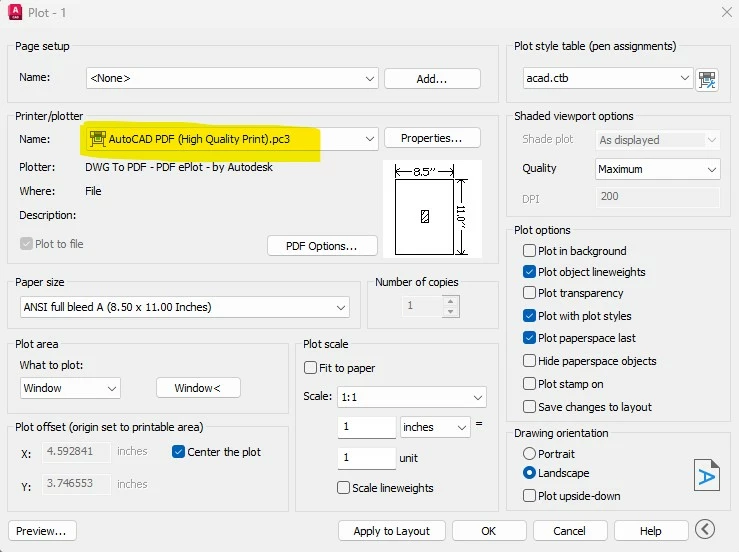
Task: Click the DPI value field
Action: [x=657, y=197]
